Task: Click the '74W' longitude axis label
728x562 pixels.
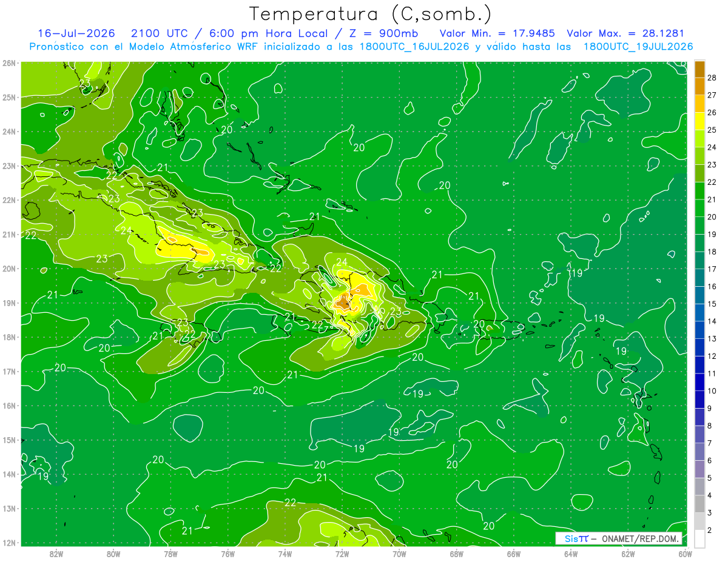Action: 285,554
